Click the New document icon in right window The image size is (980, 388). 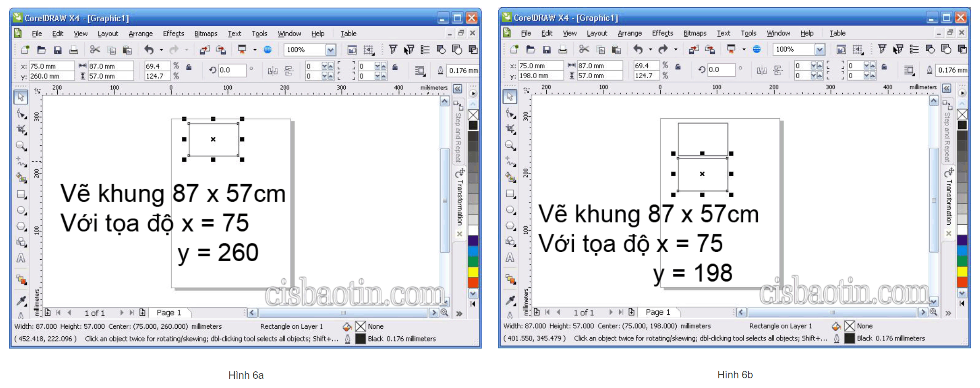(x=514, y=49)
